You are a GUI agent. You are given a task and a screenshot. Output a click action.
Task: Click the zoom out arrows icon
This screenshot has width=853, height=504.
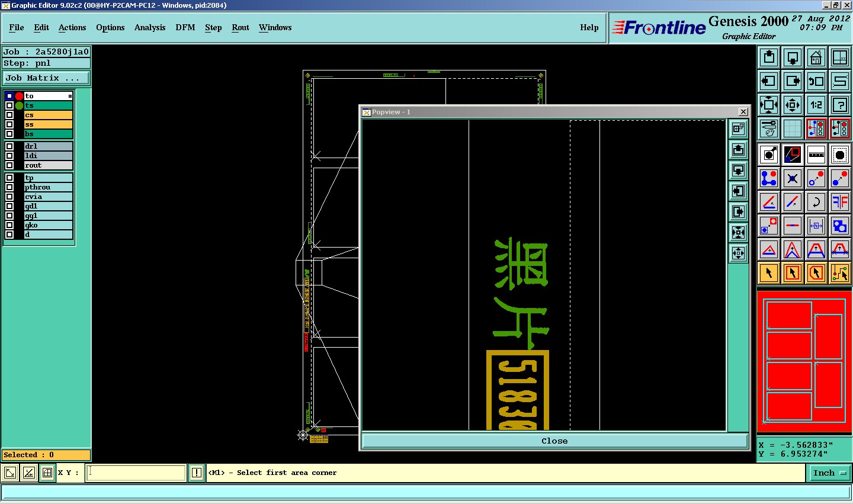point(793,105)
